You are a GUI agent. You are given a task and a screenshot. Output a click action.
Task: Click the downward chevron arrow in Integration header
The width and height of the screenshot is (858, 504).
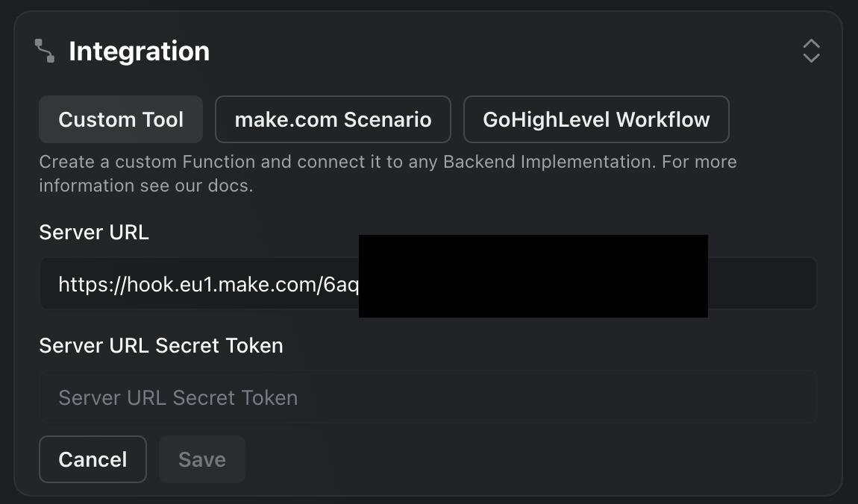click(x=811, y=57)
